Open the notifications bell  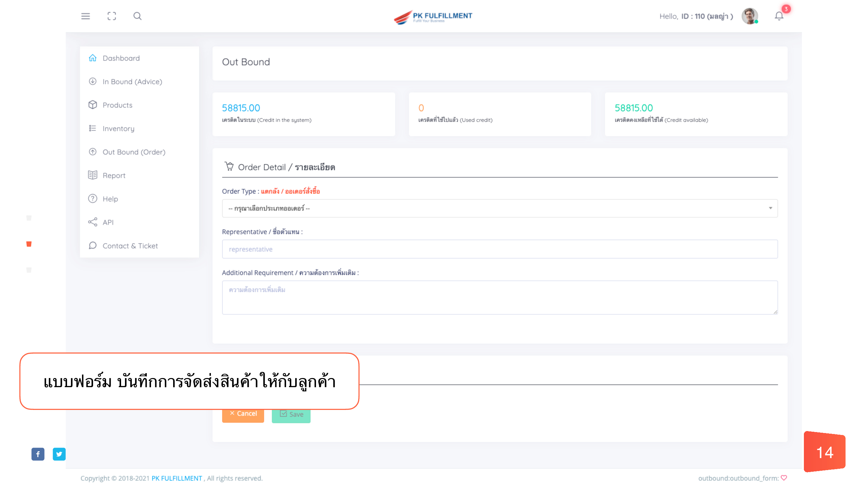[779, 16]
